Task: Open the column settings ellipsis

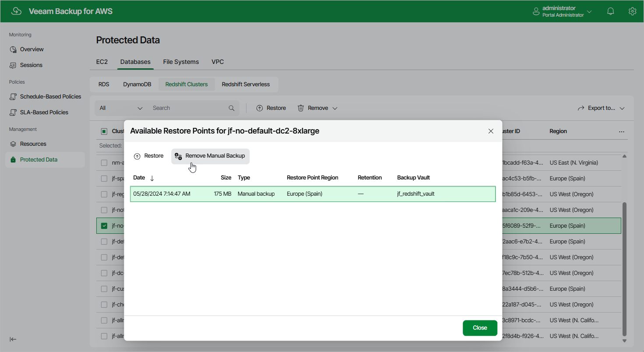Action: coord(622,131)
